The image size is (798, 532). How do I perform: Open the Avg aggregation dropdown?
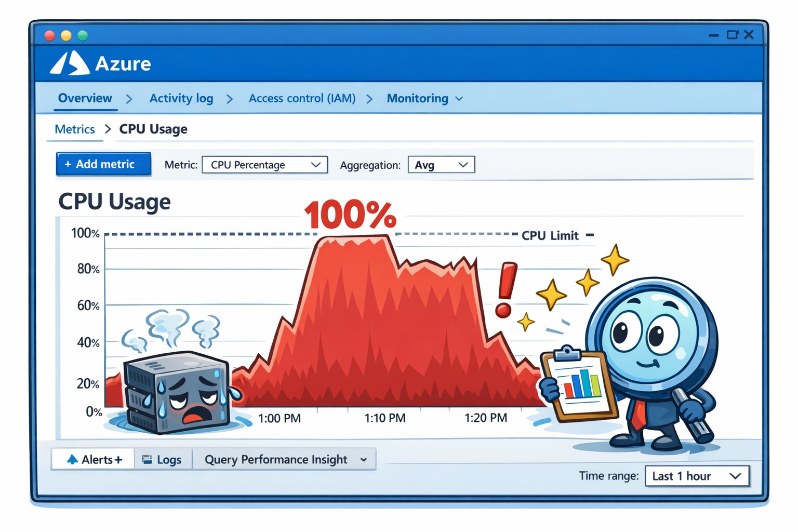pyautogui.click(x=441, y=165)
